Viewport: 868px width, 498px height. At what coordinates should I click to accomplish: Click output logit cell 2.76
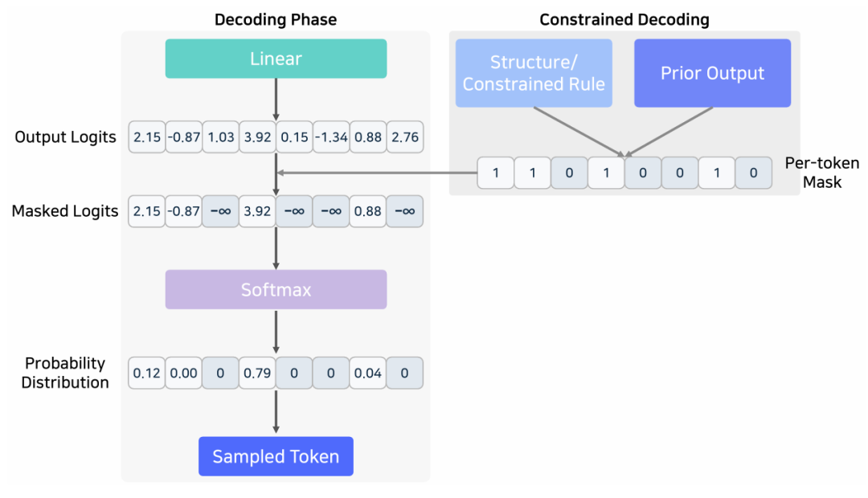pyautogui.click(x=405, y=137)
